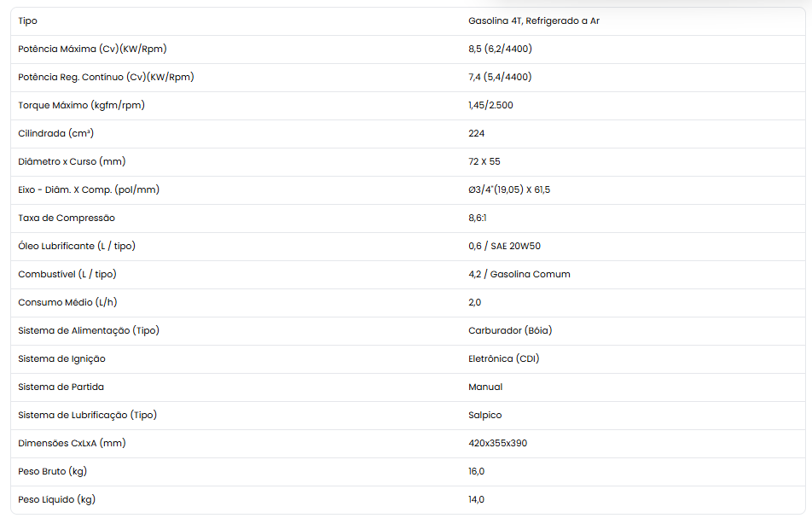This screenshot has height=524, width=812.
Task: Select the Gasolina 4T, Refrigerado a Ar value
Action: (x=533, y=20)
